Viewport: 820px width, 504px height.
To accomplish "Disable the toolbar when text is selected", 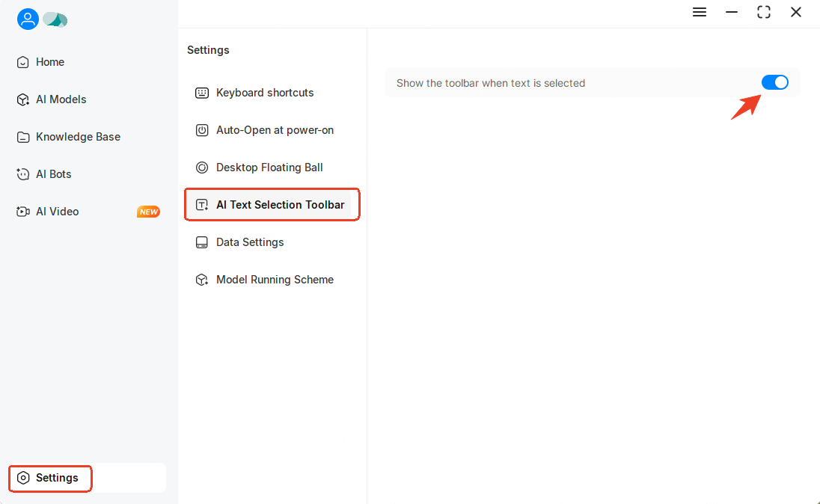I will 775,82.
